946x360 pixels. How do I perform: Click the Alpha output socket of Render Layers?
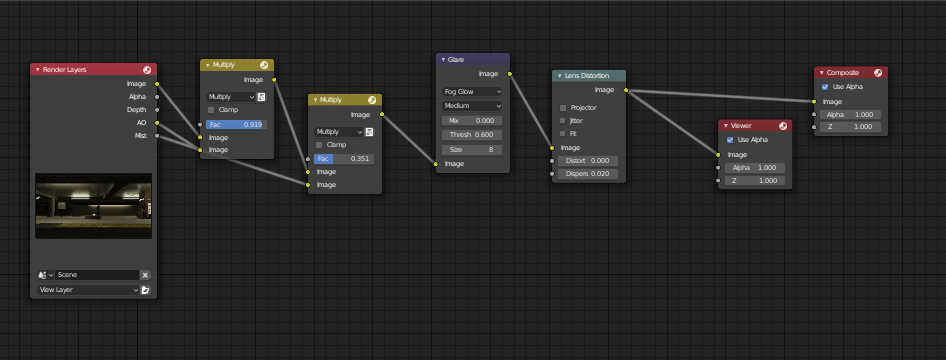(x=157, y=96)
